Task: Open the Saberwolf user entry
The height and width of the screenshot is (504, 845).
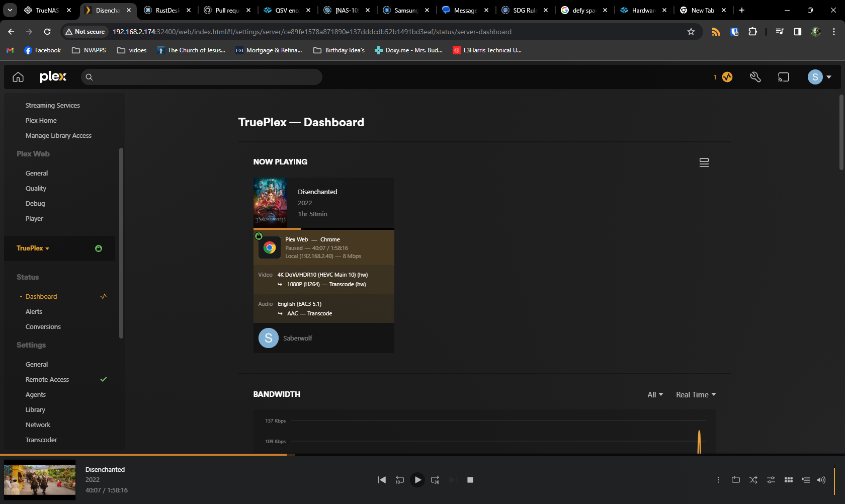Action: (x=297, y=339)
